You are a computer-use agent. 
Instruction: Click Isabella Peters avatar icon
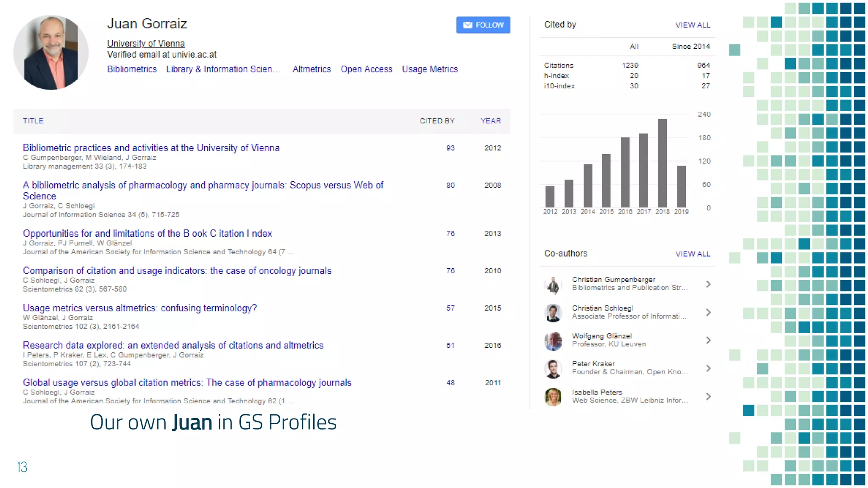coord(553,397)
